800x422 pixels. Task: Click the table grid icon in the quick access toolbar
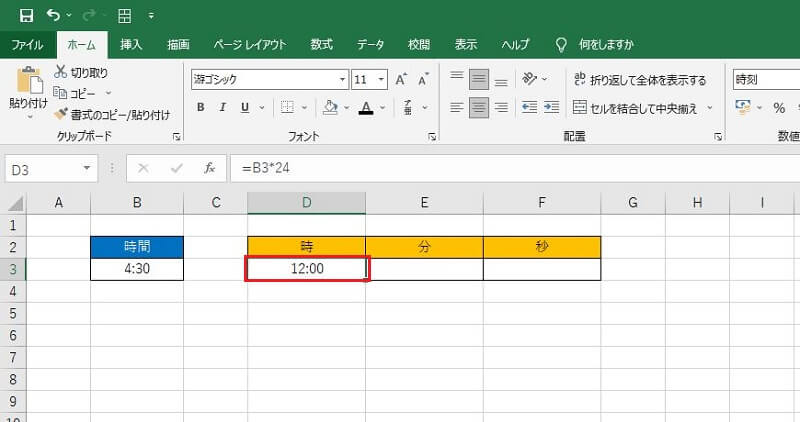[x=124, y=16]
